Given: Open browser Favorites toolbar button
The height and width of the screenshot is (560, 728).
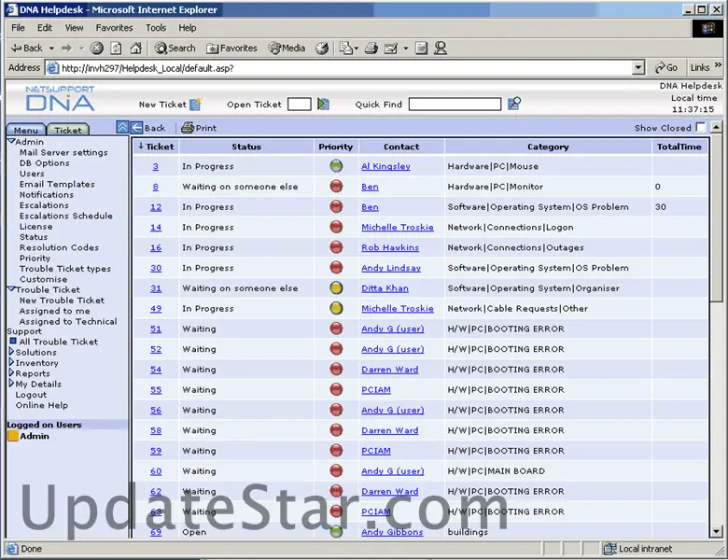Looking at the screenshot, I should click(231, 48).
